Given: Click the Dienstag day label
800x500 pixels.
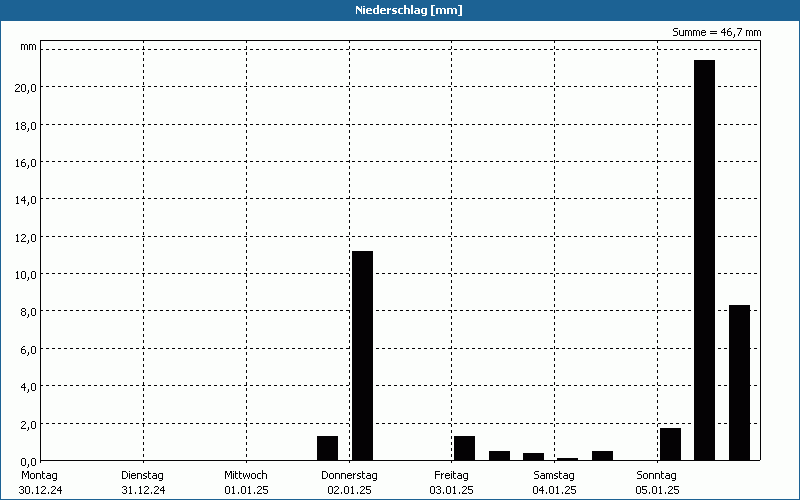Looking at the screenshot, I should click(142, 476).
